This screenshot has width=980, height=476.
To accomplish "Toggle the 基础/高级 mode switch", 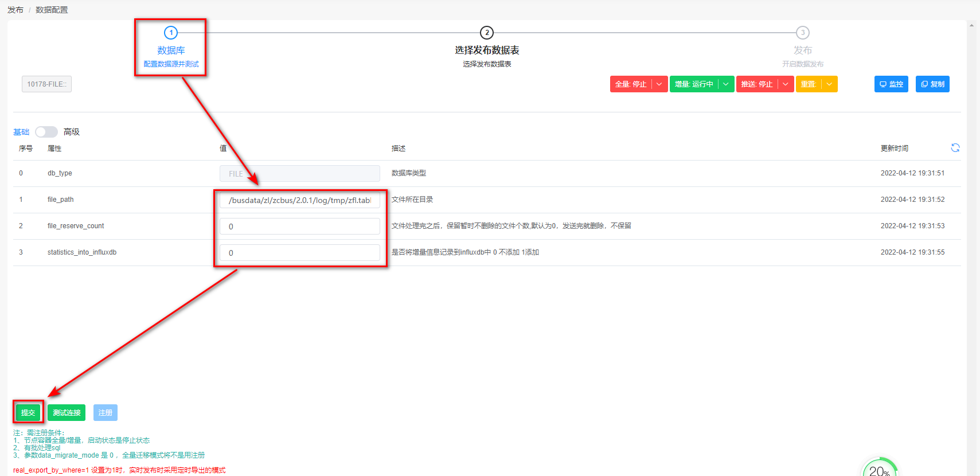I will click(x=46, y=132).
